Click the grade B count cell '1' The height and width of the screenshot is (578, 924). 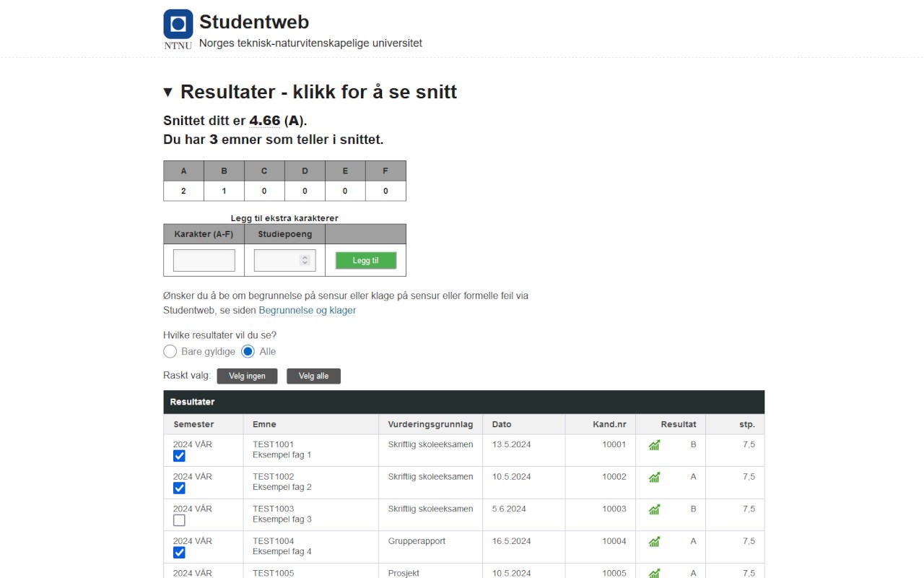point(224,191)
